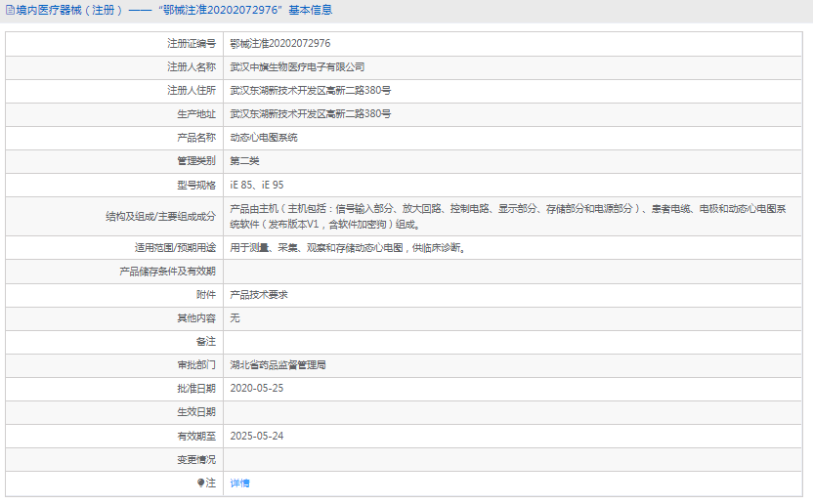
Task: Click the 生效日期 label
Action: [196, 412]
